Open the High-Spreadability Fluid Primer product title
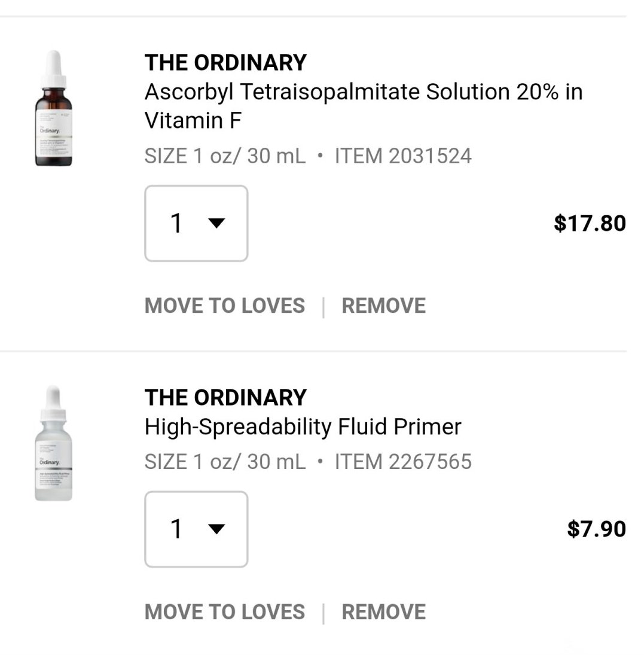This screenshot has height=655, width=644. [303, 427]
